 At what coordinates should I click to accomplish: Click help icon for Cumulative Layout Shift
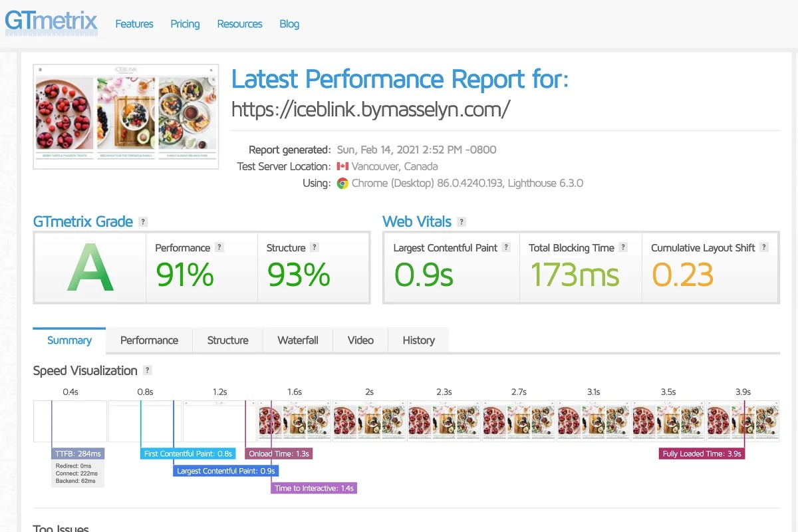click(x=764, y=247)
